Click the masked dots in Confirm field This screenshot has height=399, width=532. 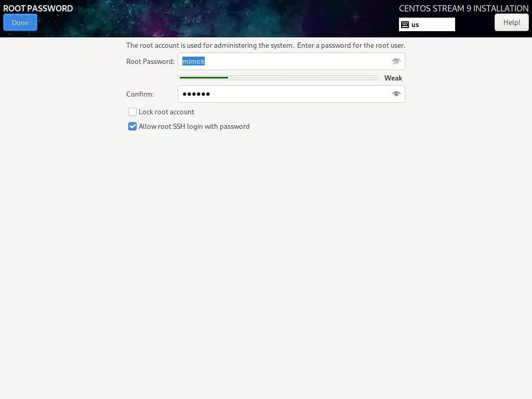(196, 94)
